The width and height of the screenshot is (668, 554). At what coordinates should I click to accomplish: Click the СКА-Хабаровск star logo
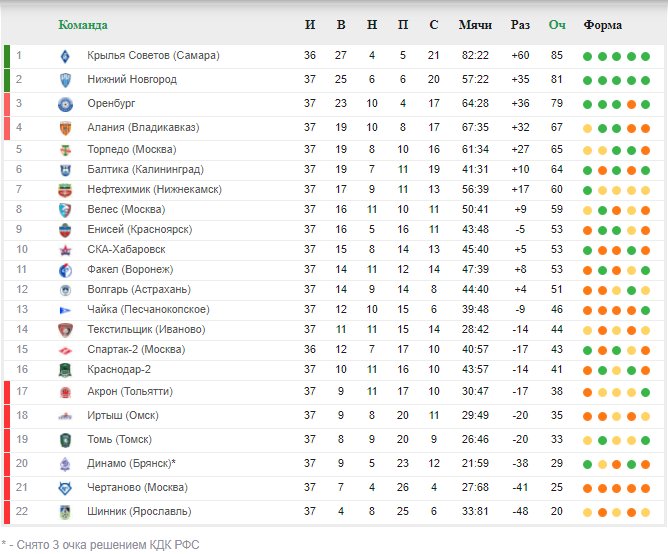click(65, 250)
